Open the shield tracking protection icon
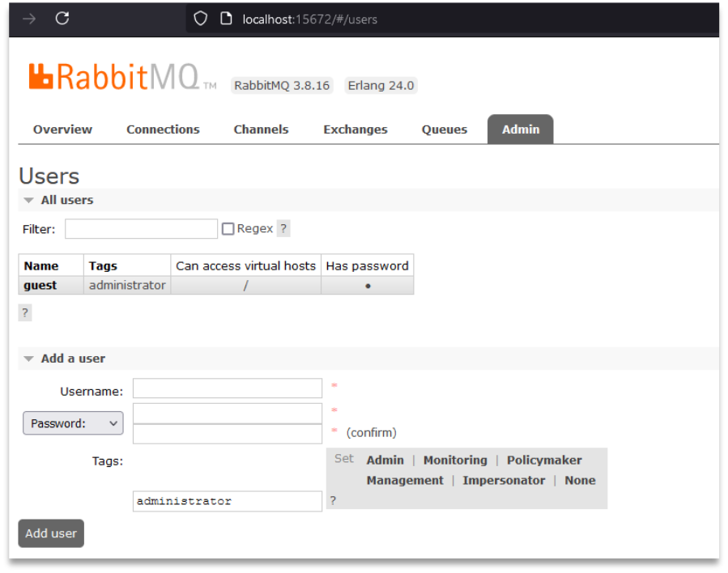 click(x=200, y=19)
